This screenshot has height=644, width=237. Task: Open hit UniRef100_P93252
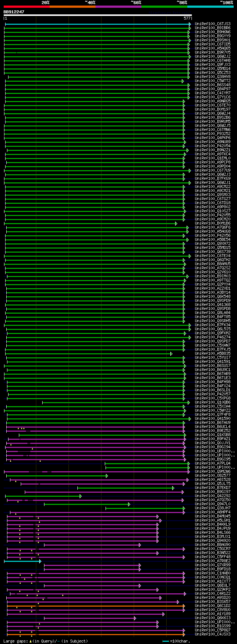point(213,134)
